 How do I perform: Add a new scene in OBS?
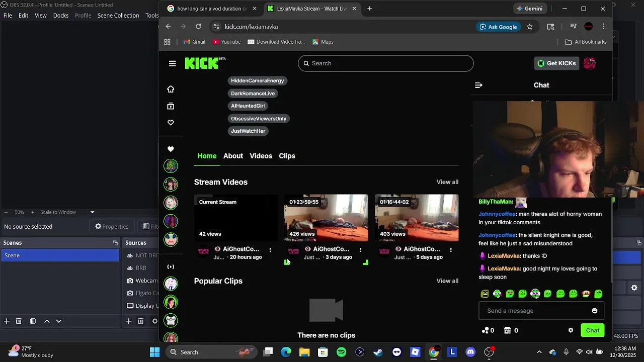(x=7, y=321)
